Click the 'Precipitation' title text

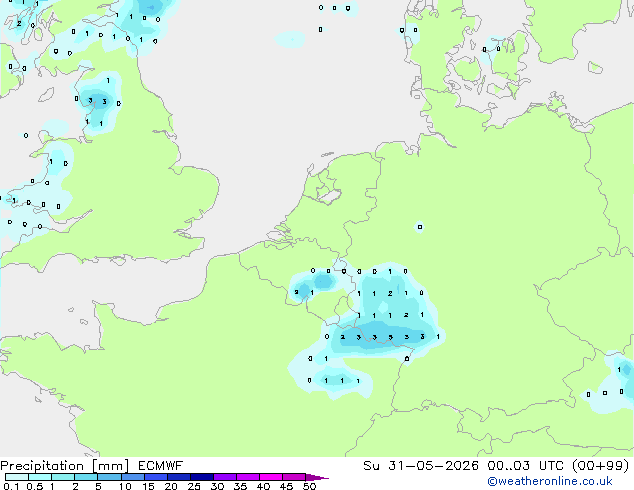coord(42,466)
